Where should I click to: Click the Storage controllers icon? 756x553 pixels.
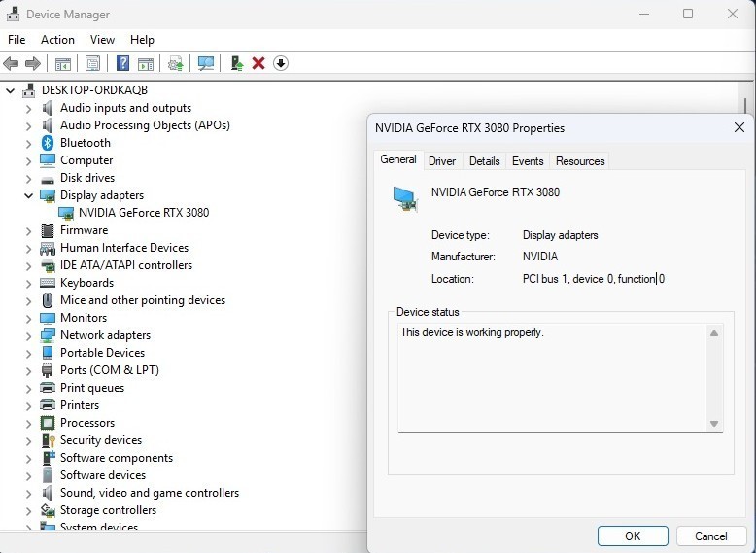(x=48, y=510)
